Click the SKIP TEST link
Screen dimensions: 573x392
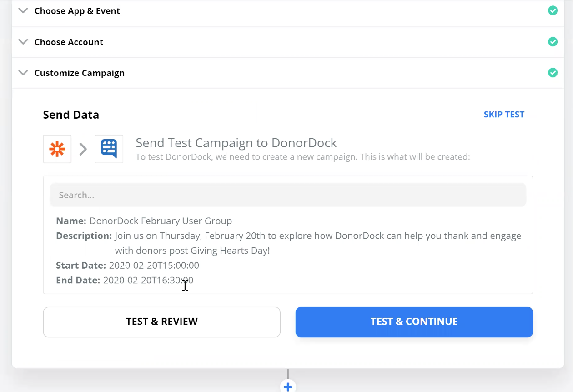point(504,115)
